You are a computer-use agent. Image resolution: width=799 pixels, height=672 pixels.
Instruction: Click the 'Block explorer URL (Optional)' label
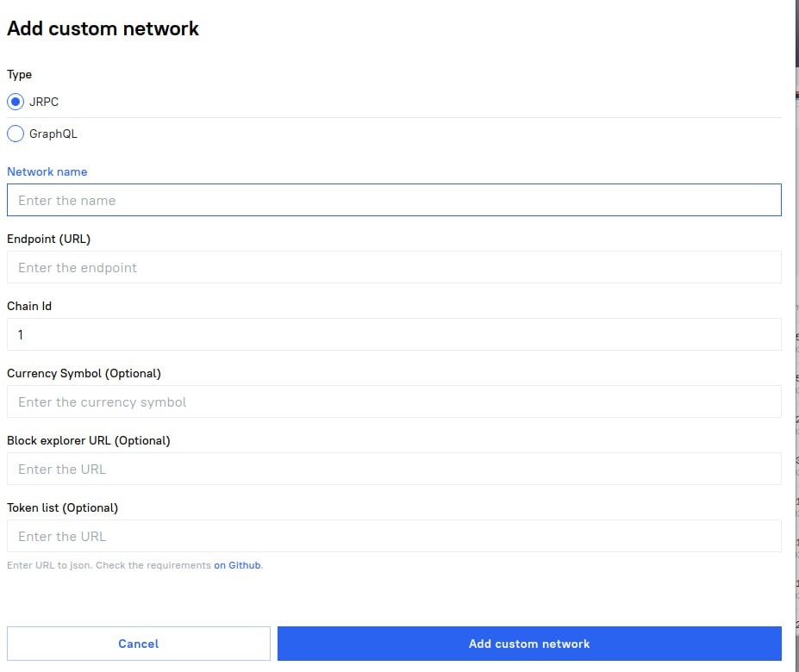[89, 440]
